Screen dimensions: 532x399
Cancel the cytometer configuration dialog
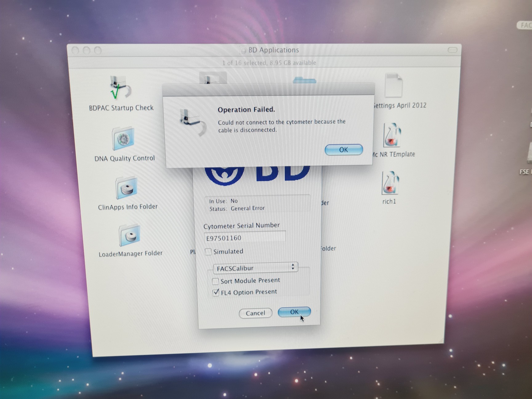click(255, 313)
